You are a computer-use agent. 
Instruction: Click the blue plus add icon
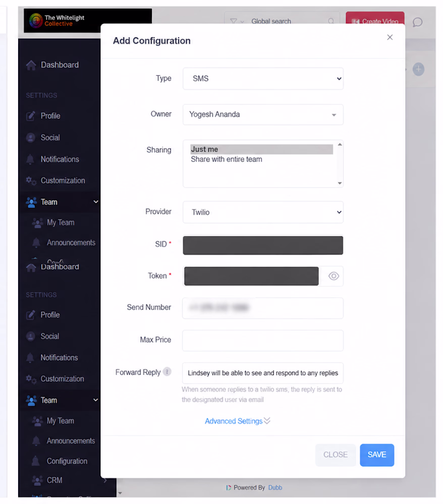[418, 69]
